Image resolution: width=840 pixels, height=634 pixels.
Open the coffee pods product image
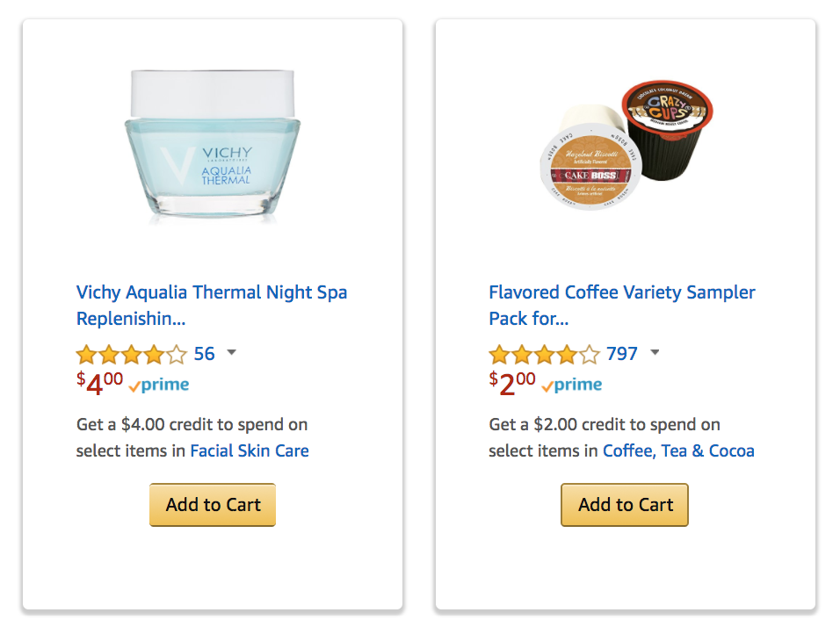(x=626, y=145)
